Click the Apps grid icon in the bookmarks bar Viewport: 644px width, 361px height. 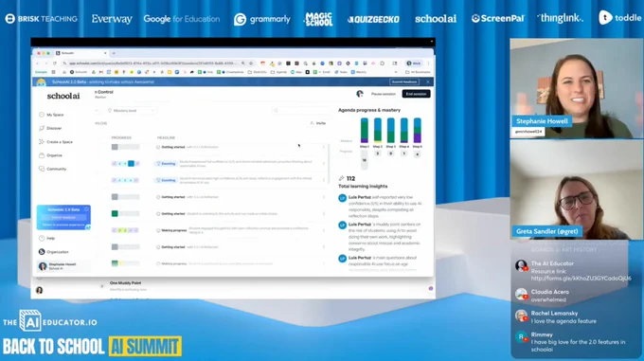tap(53, 72)
